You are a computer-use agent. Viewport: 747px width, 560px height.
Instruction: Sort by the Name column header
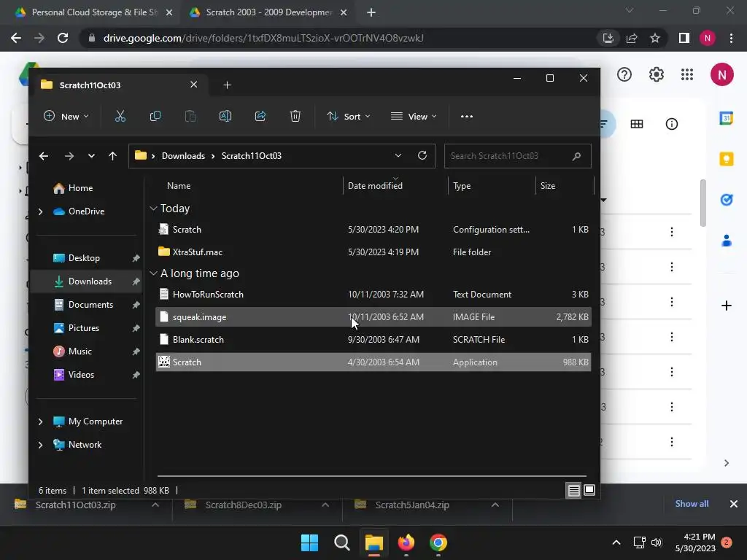[179, 186]
